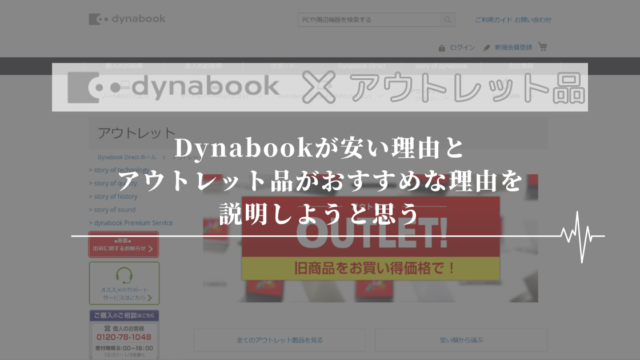Open the お問い合わせ link
This screenshot has width=640, height=360.
click(x=533, y=20)
